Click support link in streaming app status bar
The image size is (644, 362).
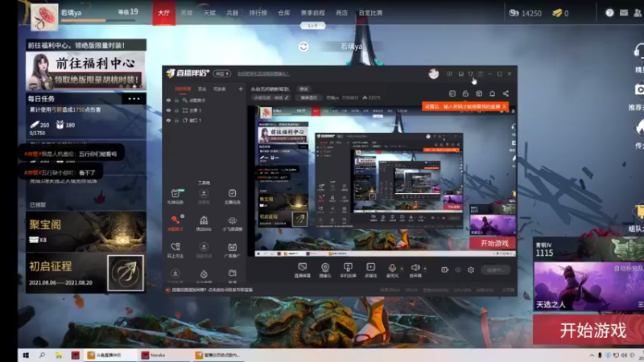212,290
